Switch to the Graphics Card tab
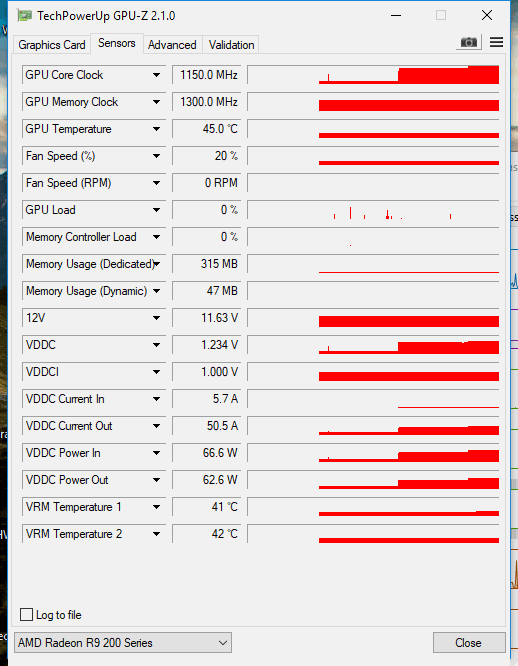The image size is (518, 666). point(52,45)
